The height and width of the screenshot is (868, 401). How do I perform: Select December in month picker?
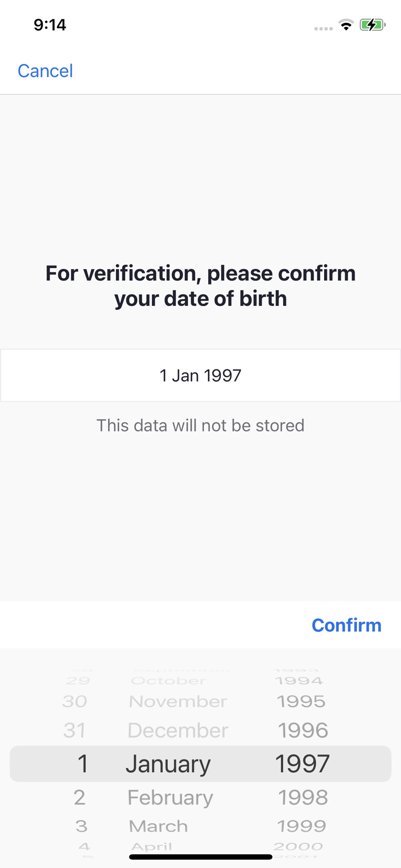pyautogui.click(x=178, y=731)
